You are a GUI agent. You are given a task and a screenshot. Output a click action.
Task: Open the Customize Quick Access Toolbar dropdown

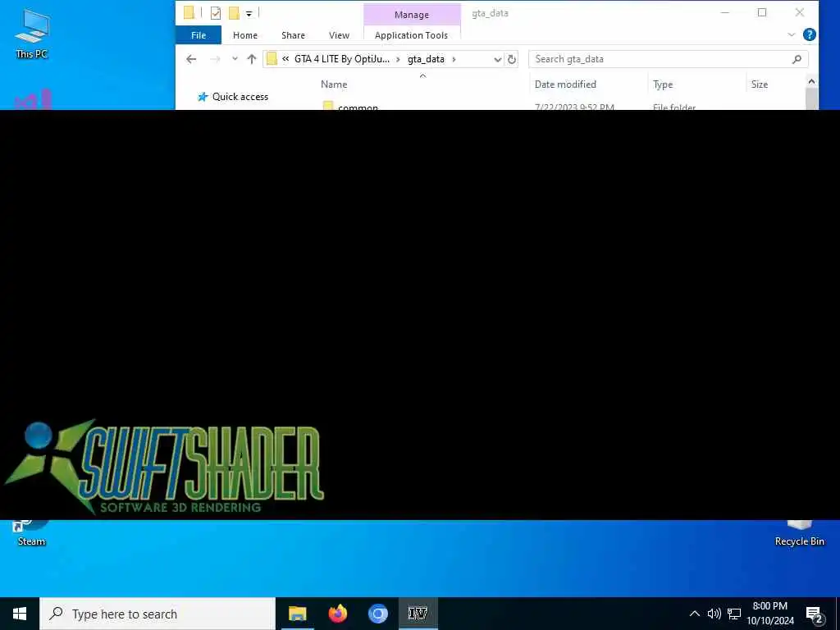pos(249,13)
